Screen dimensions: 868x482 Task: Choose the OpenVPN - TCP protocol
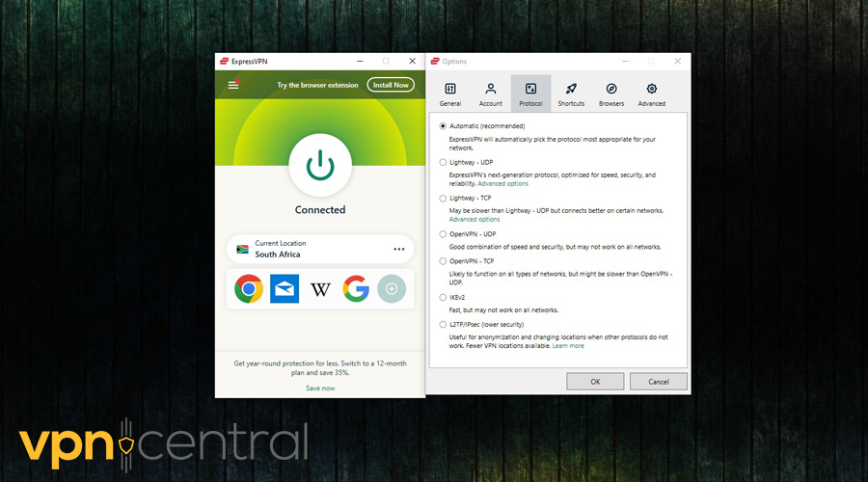[x=443, y=261]
